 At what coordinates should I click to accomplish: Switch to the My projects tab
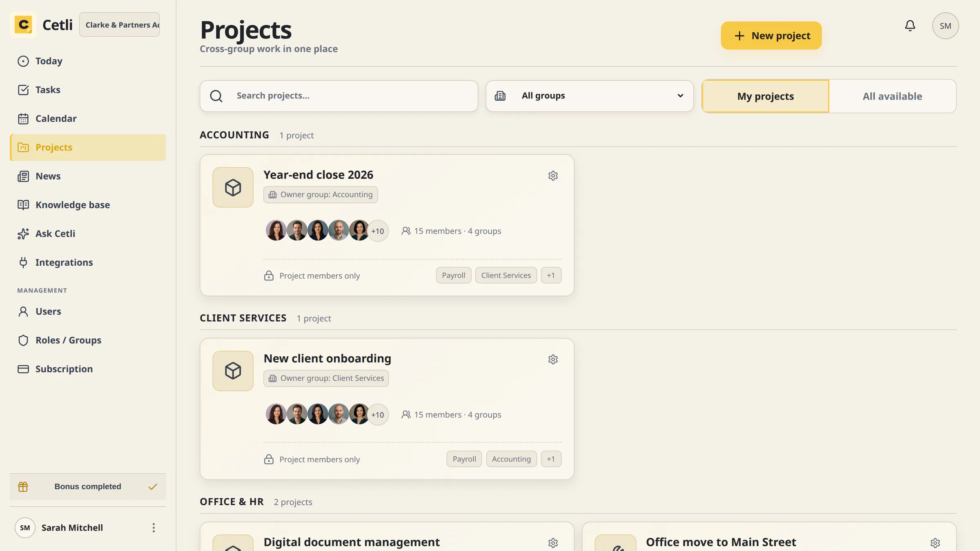765,96
